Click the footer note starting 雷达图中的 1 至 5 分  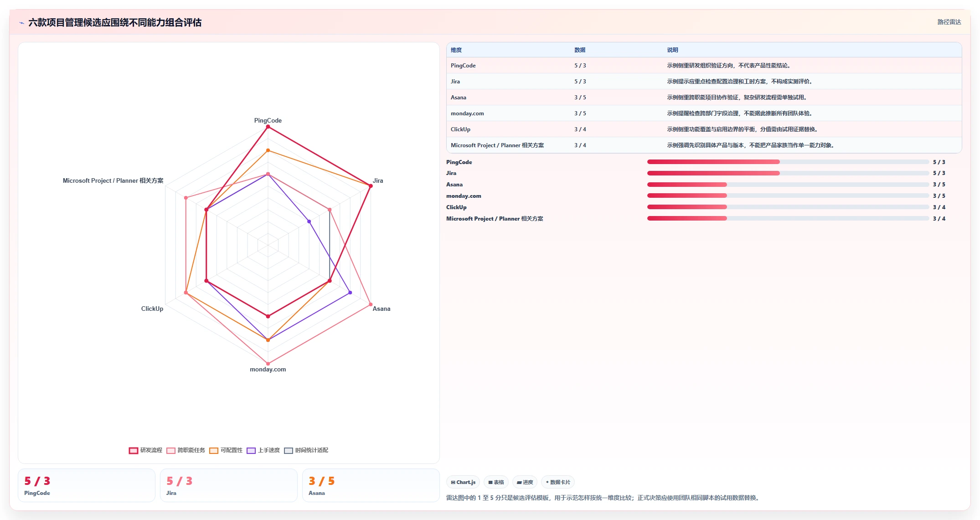click(603, 498)
